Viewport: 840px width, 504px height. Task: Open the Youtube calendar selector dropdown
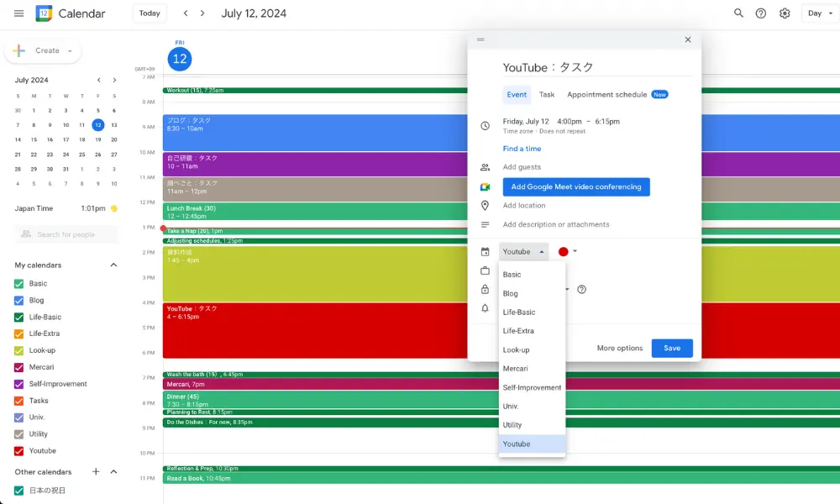point(523,252)
